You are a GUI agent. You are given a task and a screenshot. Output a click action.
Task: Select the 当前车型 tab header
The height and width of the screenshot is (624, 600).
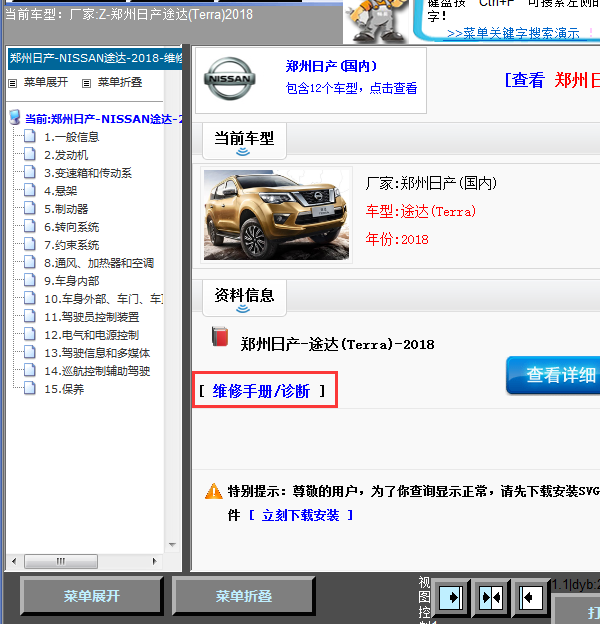click(x=244, y=141)
